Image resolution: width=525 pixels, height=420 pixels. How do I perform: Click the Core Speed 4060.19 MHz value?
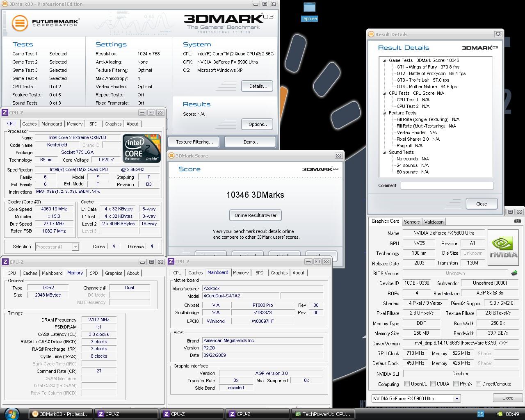[54, 209]
